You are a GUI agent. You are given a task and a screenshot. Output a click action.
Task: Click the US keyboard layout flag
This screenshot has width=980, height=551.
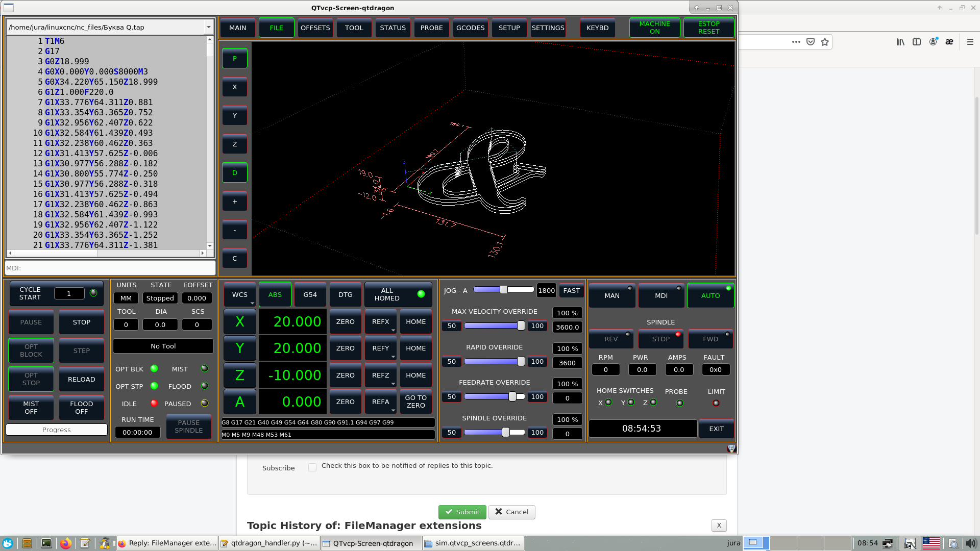pos(931,543)
